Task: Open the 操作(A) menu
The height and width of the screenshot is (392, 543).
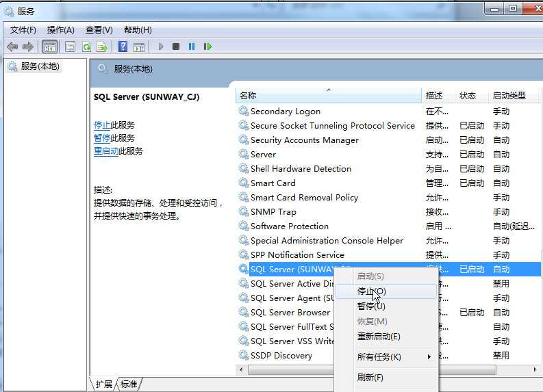Action: 61,30
